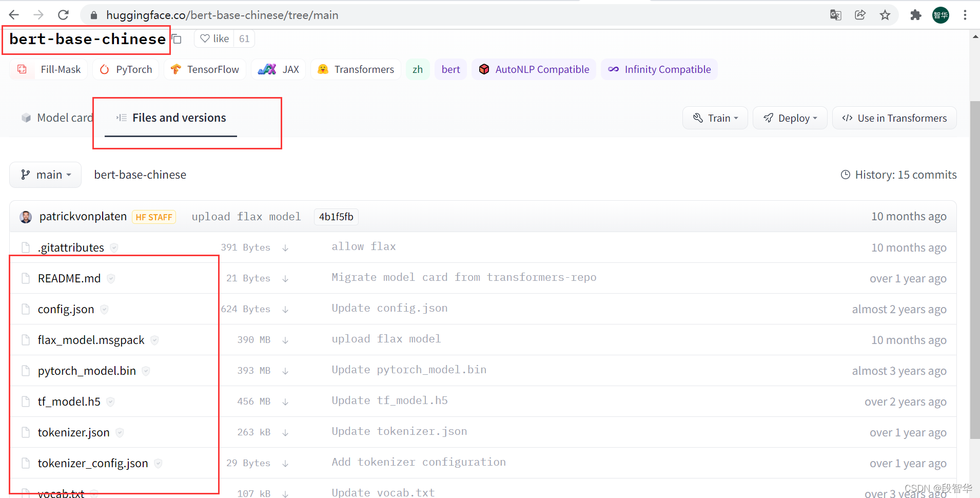Open the 'allow flax' commit message
Screen dimensions: 980x498
click(x=364, y=246)
